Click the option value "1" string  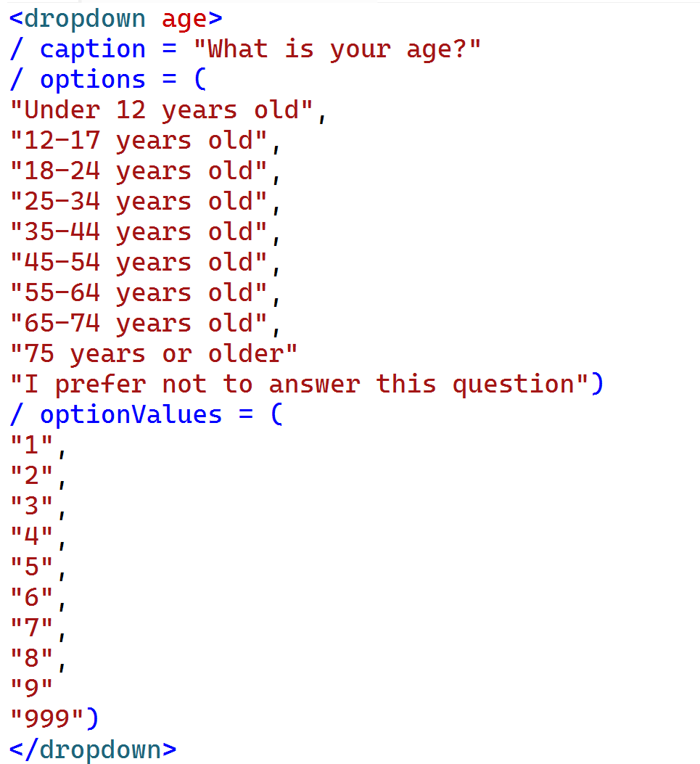point(32,445)
